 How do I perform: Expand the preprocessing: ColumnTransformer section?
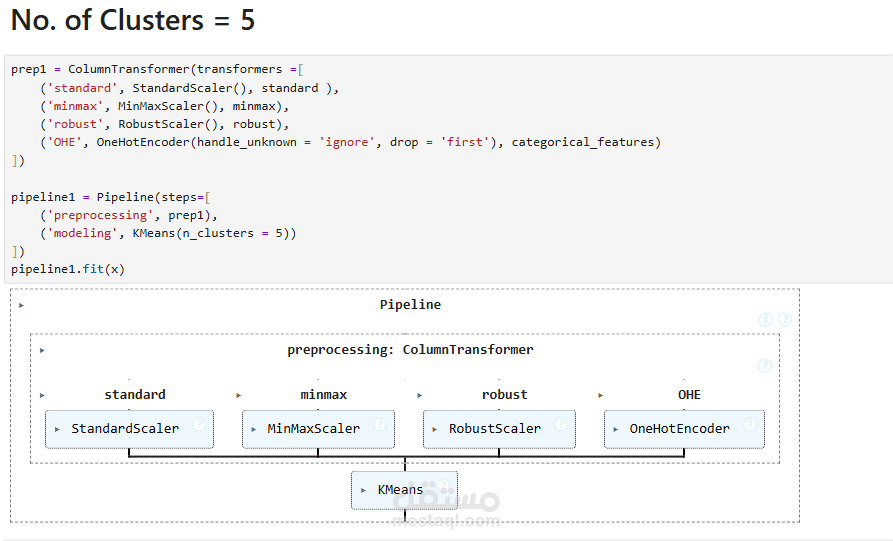coord(42,351)
